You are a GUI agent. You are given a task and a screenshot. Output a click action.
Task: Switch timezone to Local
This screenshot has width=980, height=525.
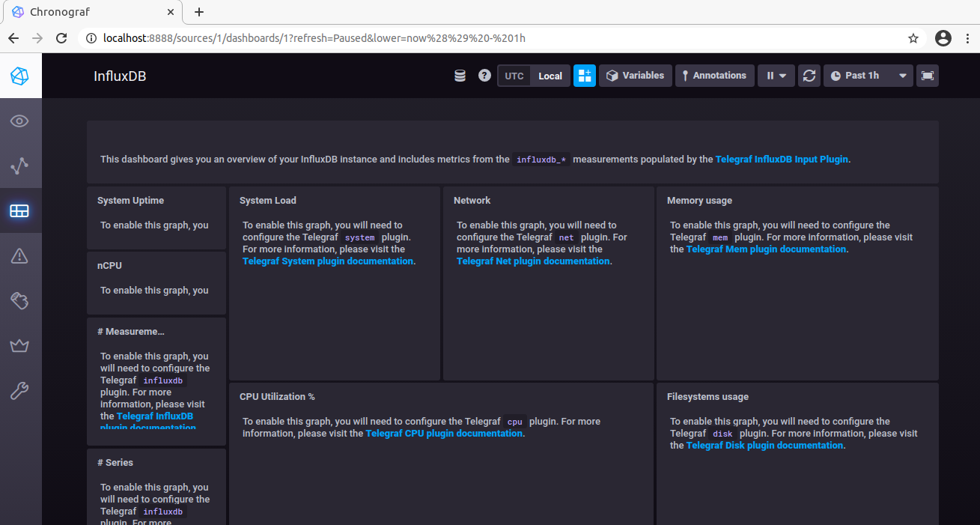tap(550, 76)
